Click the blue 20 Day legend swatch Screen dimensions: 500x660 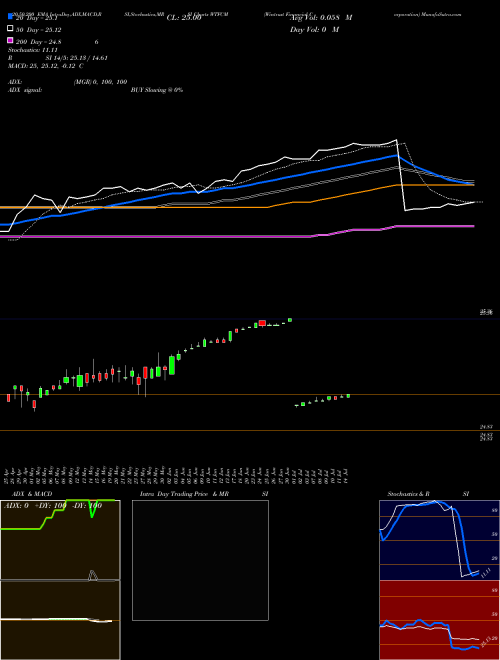coord(10,17)
